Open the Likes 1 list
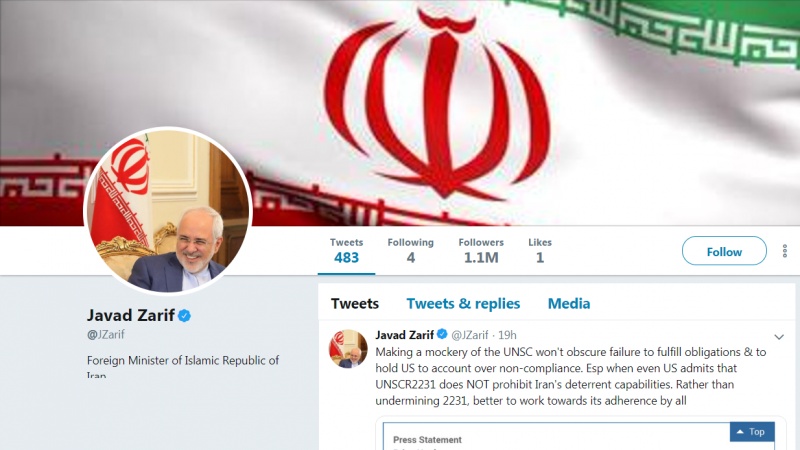Screen dimensions: 800x450 pyautogui.click(x=540, y=251)
